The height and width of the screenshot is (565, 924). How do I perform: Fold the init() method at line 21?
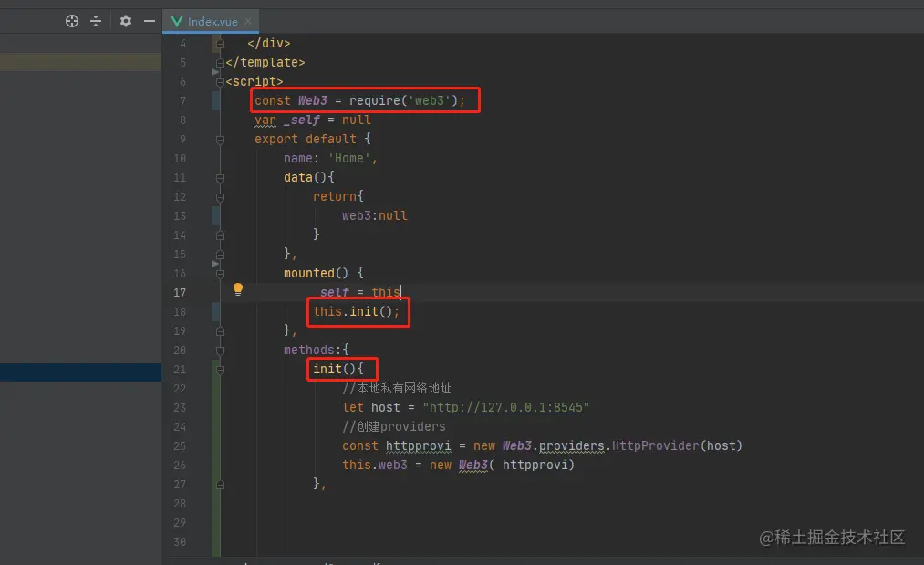coord(220,370)
